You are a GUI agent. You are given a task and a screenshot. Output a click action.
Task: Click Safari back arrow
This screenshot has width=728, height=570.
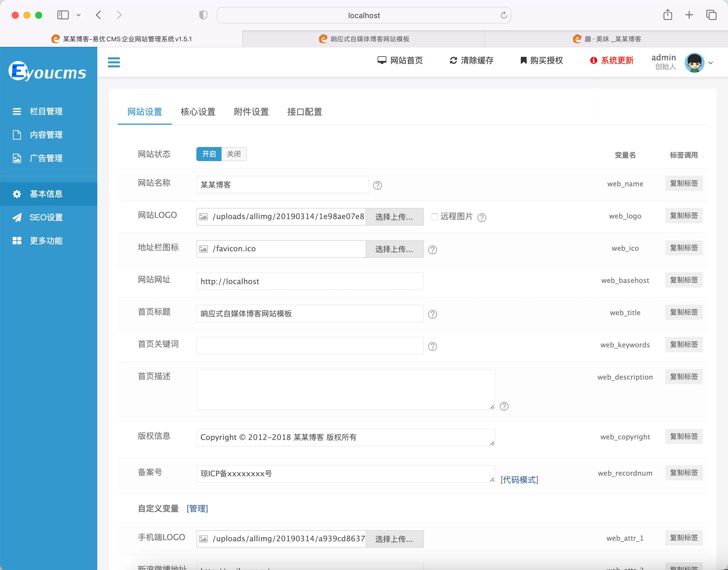point(98,15)
